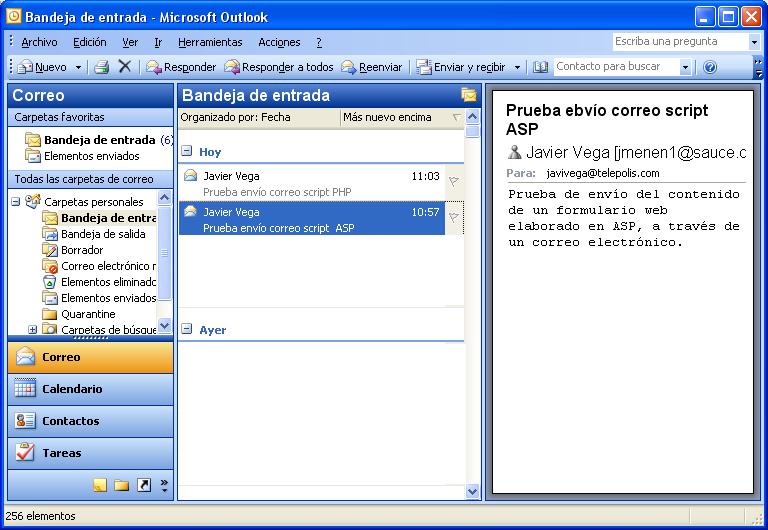Expand the Carpetas de búsqueda folder
Screen dimensions: 768x530
[x=32, y=330]
